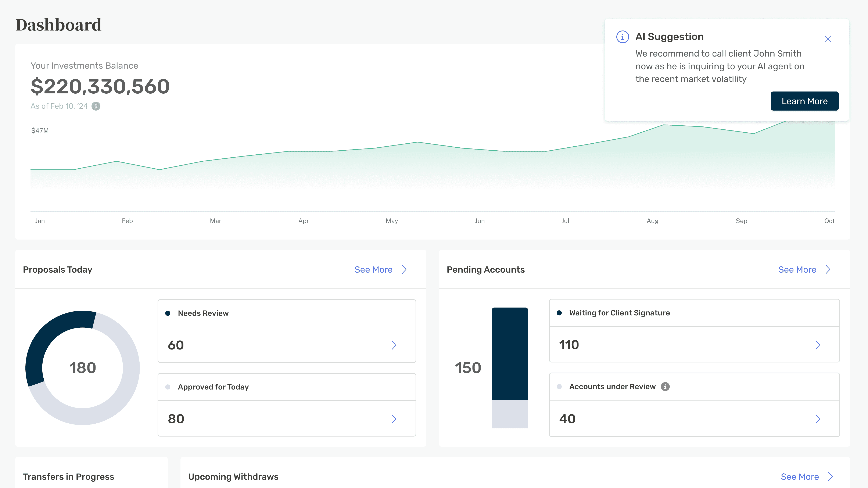Expand the Waiting for Client Signature chevron
The width and height of the screenshot is (868, 488).
(x=817, y=345)
